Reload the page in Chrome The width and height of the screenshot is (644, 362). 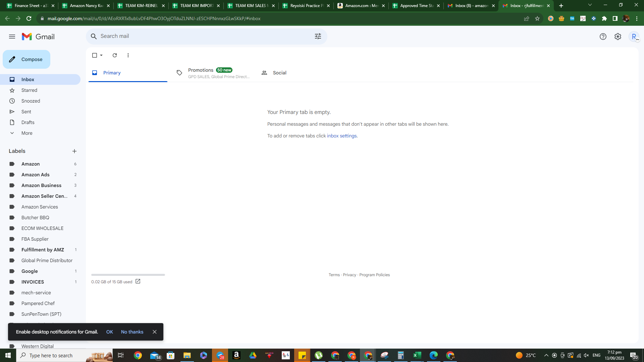pos(29,18)
